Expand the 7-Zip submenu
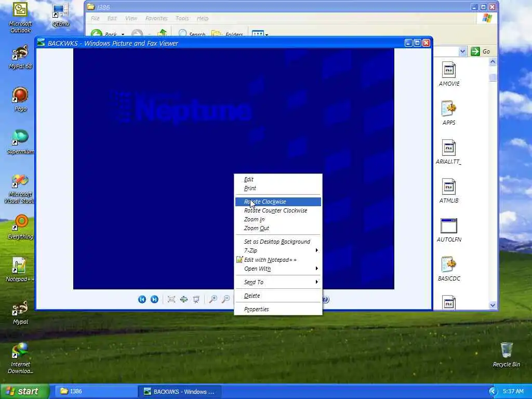This screenshot has height=399, width=532. coord(278,250)
